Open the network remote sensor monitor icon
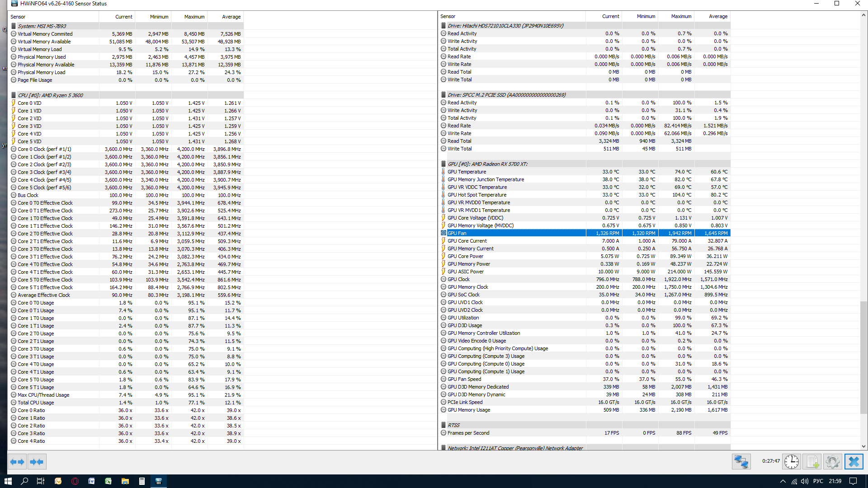 click(x=741, y=462)
